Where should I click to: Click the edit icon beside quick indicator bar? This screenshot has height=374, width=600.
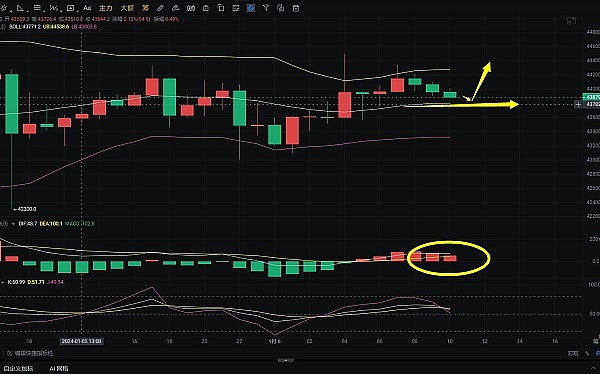click(10, 353)
